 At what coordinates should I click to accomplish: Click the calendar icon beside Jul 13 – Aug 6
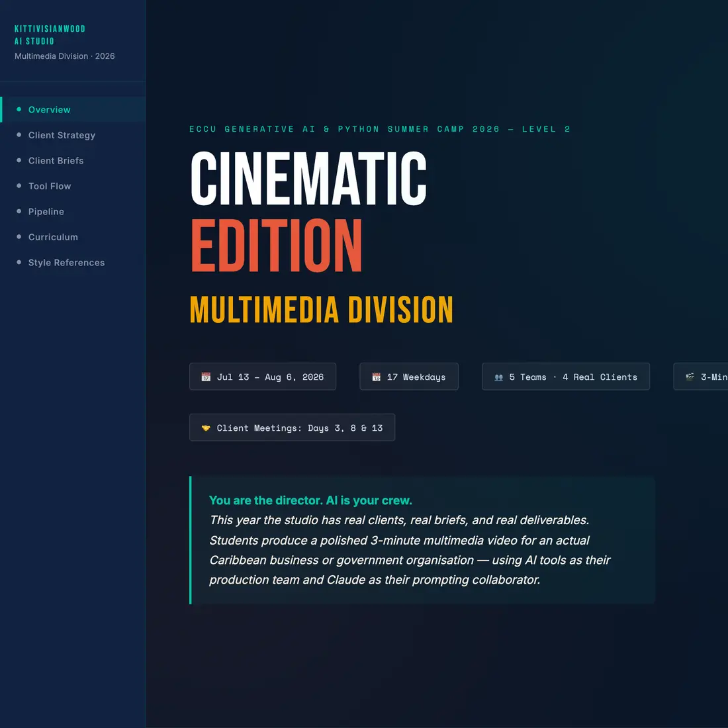click(x=206, y=377)
